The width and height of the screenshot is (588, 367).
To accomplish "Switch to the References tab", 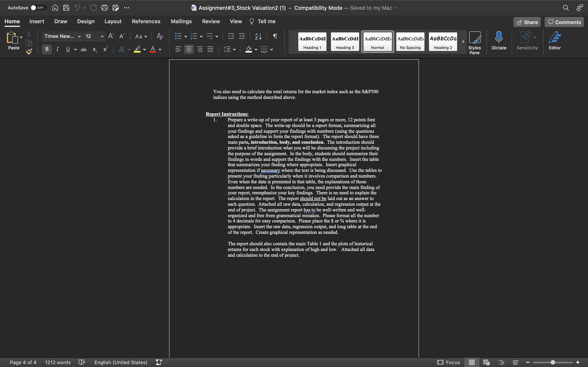I will [146, 21].
